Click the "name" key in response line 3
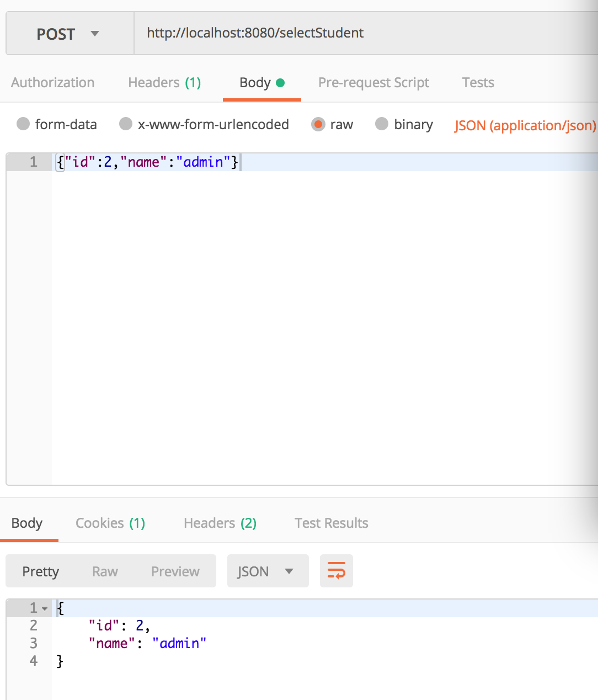The height and width of the screenshot is (700, 598). pyautogui.click(x=112, y=644)
